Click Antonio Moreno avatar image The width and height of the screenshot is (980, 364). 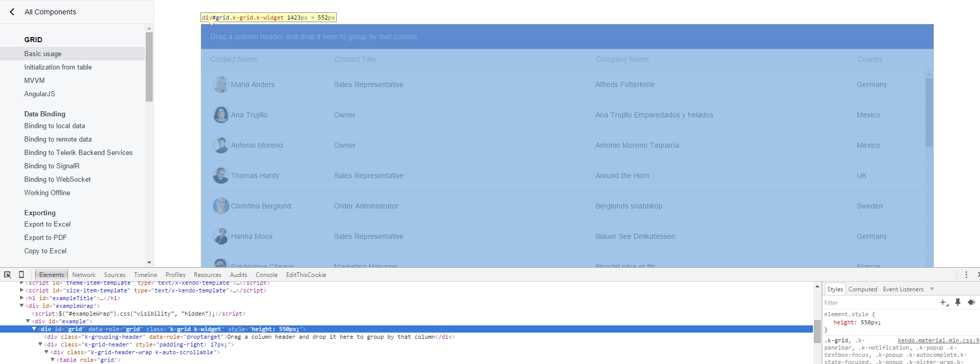click(221, 145)
